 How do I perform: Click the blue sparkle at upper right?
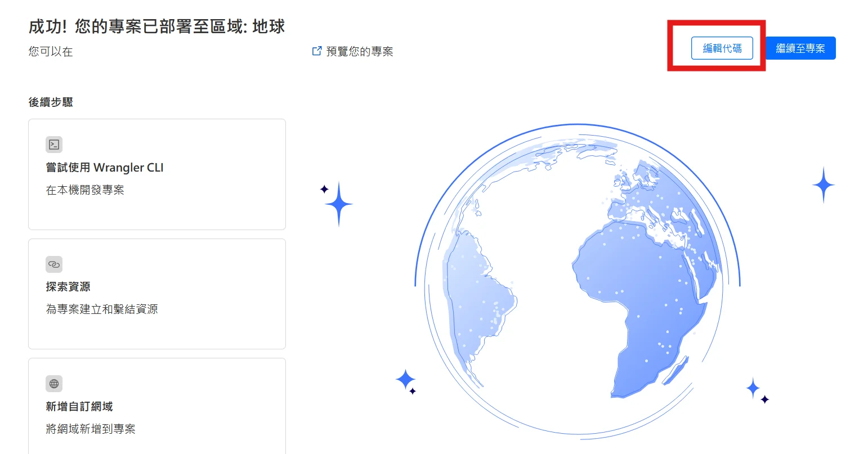click(823, 185)
